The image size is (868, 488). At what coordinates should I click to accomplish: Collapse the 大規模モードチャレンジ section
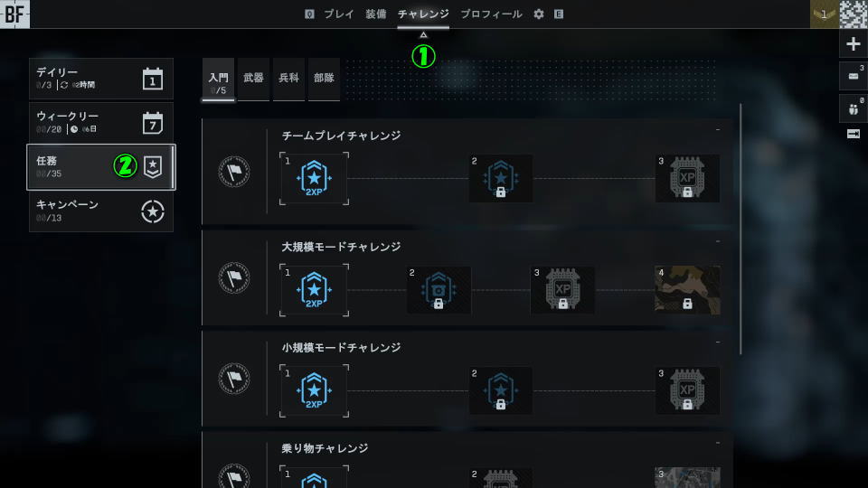[x=717, y=242]
